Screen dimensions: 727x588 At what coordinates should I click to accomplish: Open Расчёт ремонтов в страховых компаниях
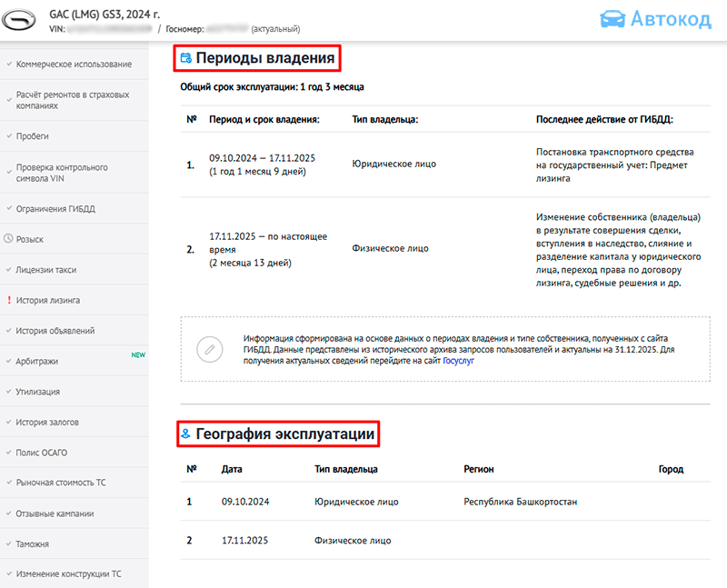tap(73, 100)
